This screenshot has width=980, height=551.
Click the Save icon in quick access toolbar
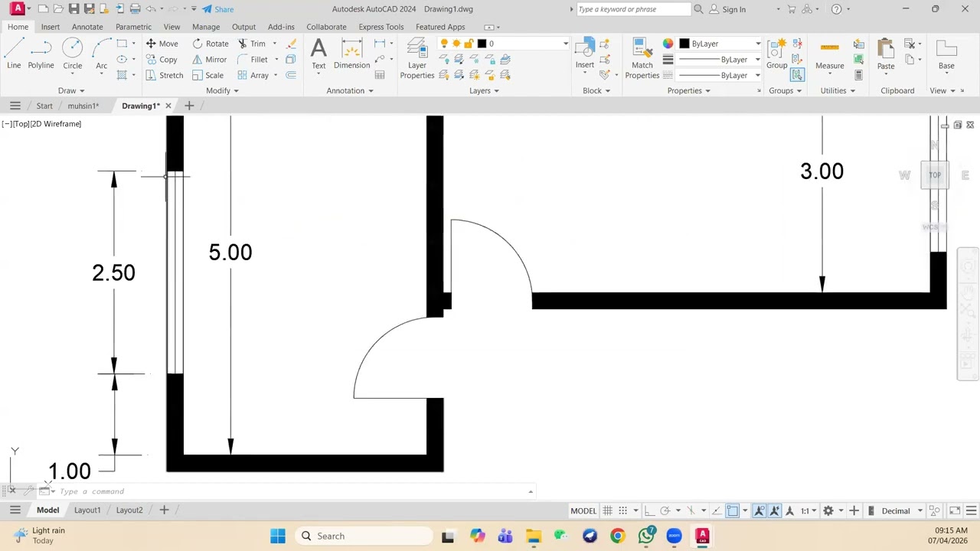click(73, 9)
